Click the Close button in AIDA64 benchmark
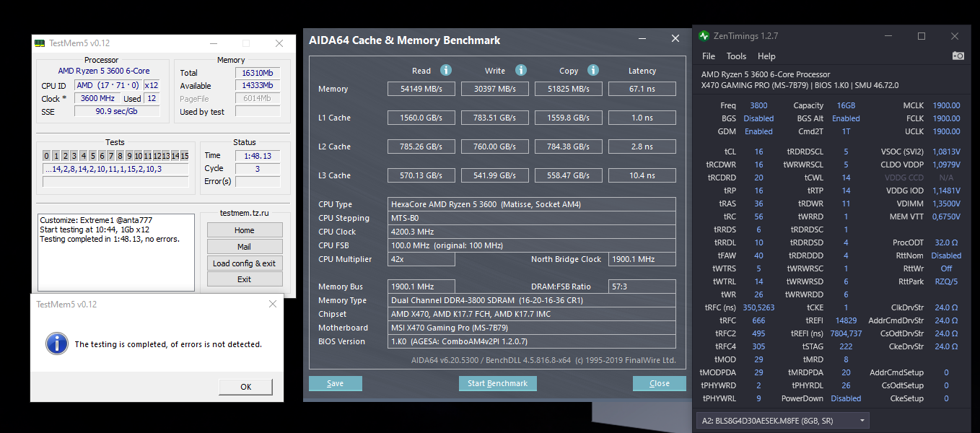The height and width of the screenshot is (433, 980). coord(660,383)
